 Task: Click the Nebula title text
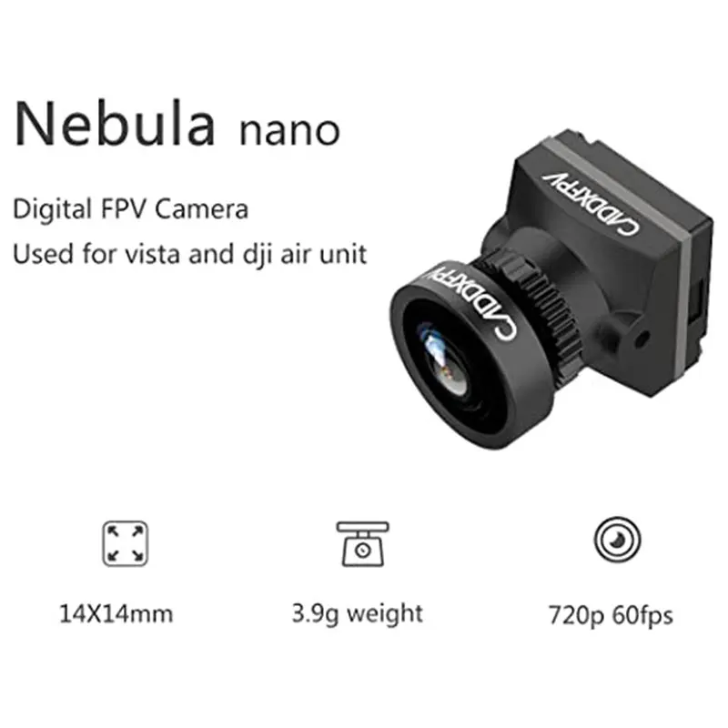click(x=116, y=125)
